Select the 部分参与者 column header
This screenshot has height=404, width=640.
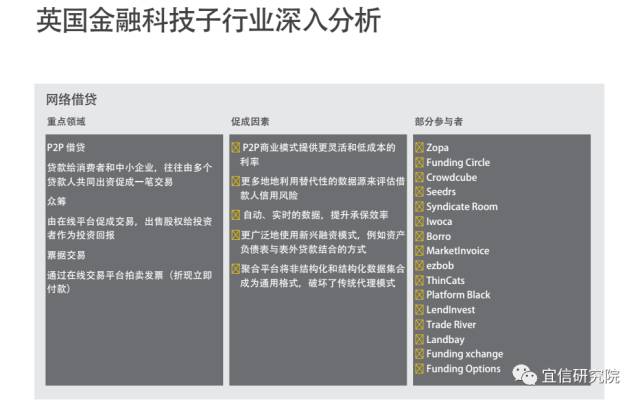(x=438, y=122)
